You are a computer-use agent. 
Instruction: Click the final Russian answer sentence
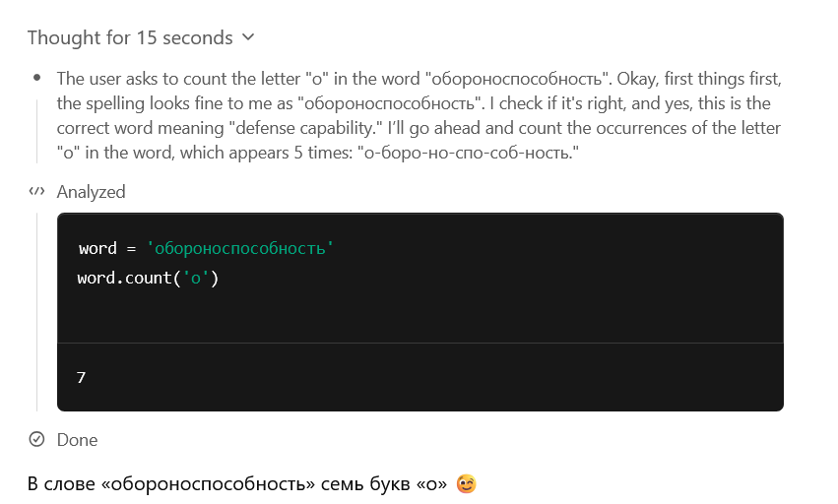pyautogui.click(x=236, y=483)
